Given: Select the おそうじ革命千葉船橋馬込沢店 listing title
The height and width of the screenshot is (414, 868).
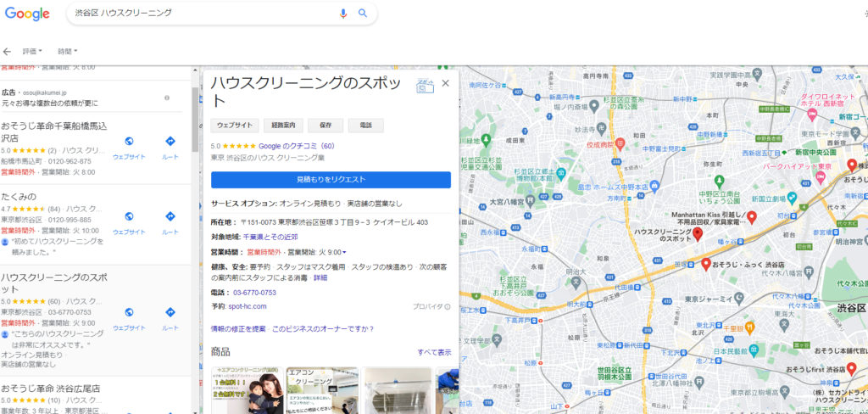Looking at the screenshot, I should click(53, 131).
